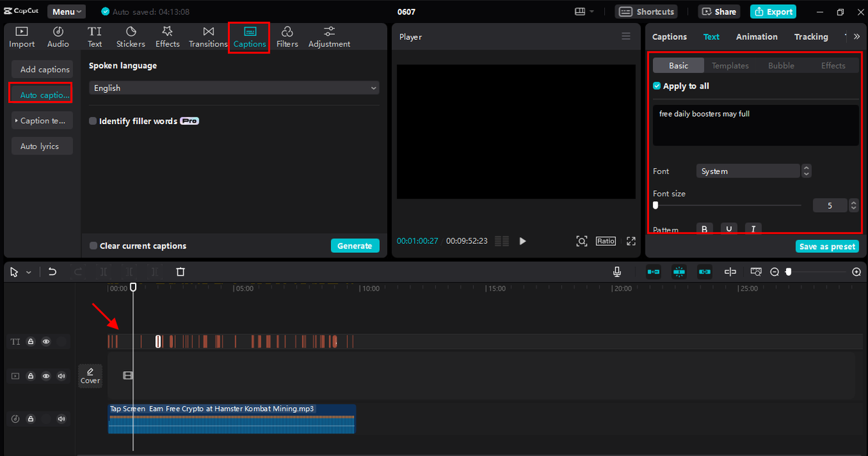Toggle main track magnet snapping icon
This screenshot has width=868, height=456.
coord(653,272)
